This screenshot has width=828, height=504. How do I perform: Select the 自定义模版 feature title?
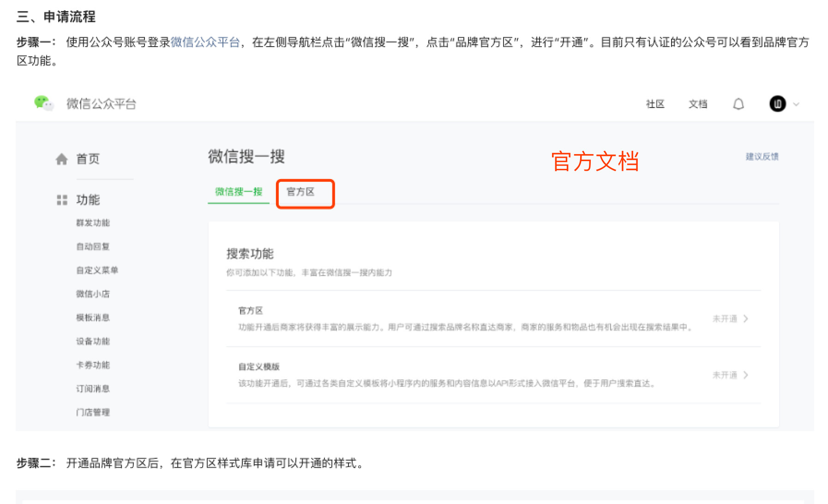coord(259,367)
